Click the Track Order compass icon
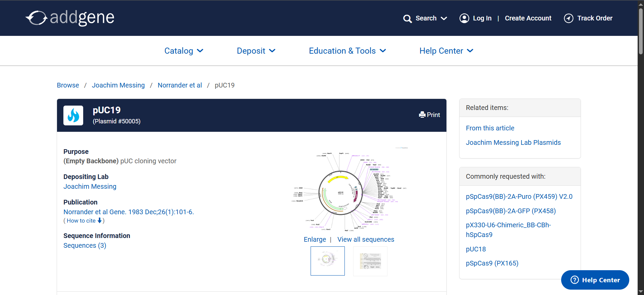The width and height of the screenshot is (644, 295). coord(569,18)
